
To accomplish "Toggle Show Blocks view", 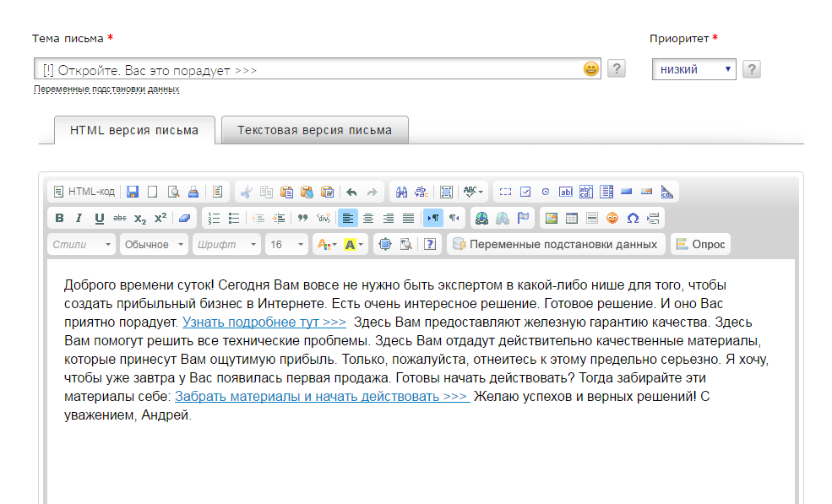I will (406, 245).
